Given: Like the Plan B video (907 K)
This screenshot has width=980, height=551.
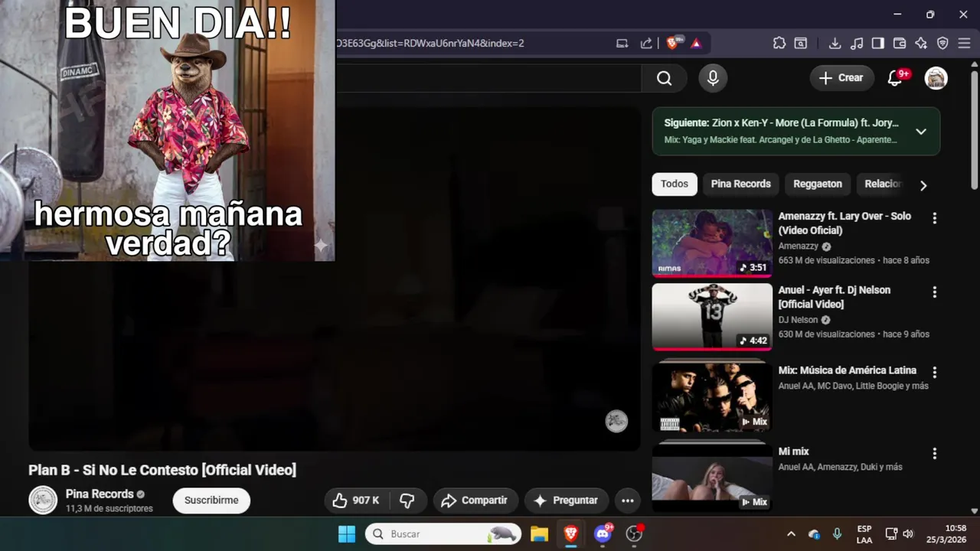Looking at the screenshot, I should coord(357,500).
